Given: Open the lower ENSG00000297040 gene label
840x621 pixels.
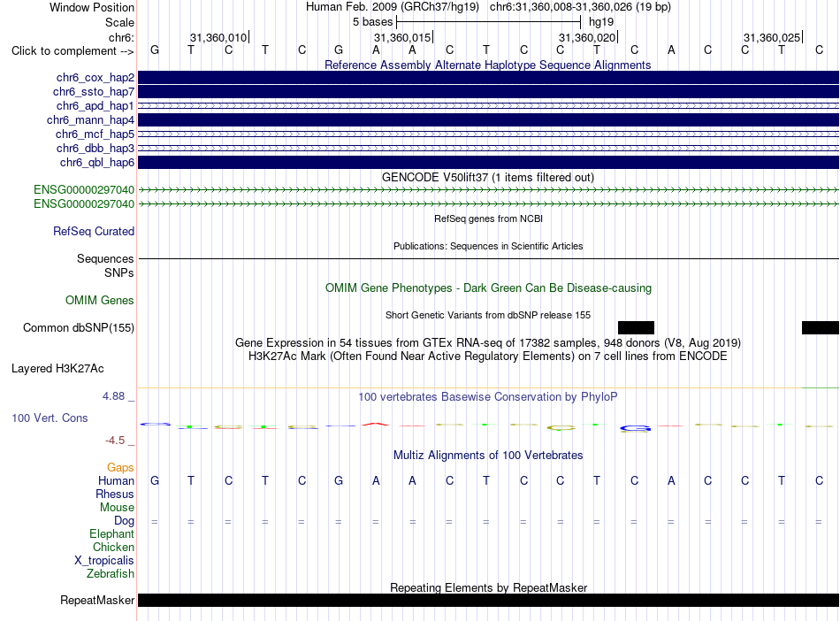Looking at the screenshot, I should (84, 204).
